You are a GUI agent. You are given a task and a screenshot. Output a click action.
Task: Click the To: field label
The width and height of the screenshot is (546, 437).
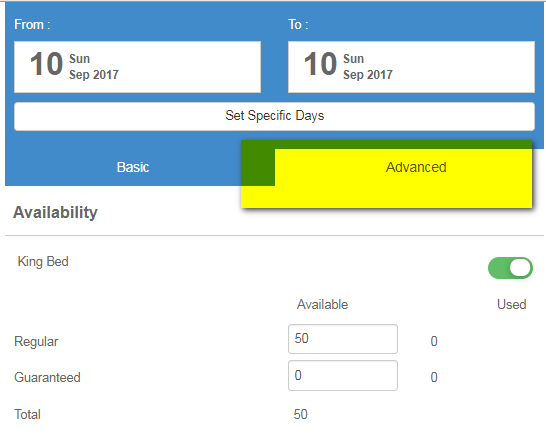298,24
